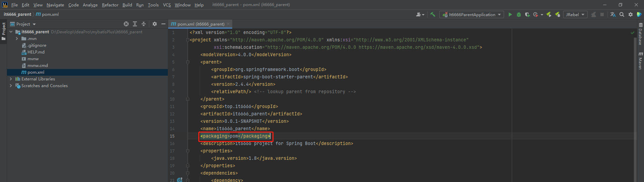
Task: Open the Database tool window on right edge
Action: click(x=640, y=34)
